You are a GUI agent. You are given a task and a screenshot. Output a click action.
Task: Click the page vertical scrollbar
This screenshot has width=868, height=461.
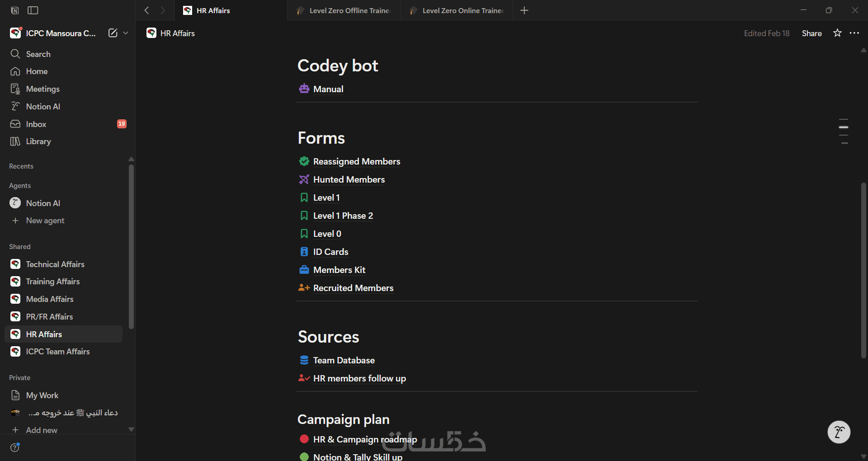pos(863,270)
